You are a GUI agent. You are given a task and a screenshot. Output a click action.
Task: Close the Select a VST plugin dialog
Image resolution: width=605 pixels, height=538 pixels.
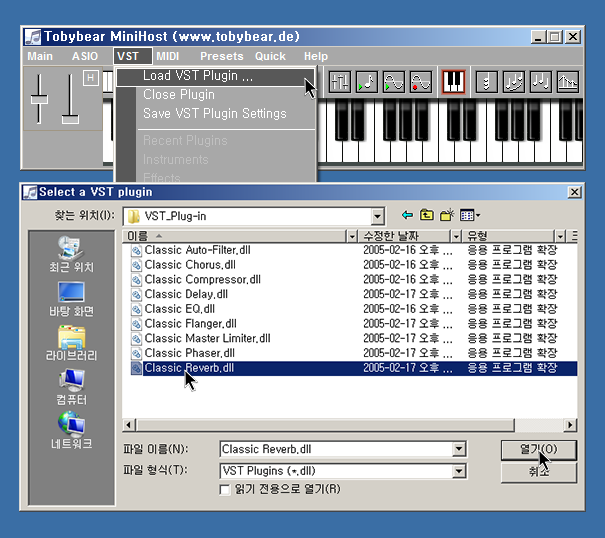575,192
